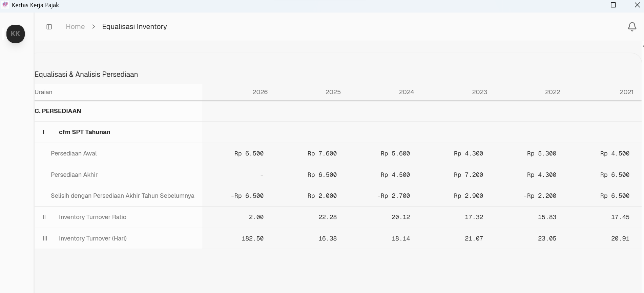Click the Kertas Kerja Pajak app icon
Image resolution: width=644 pixels, height=293 pixels.
point(5,5)
